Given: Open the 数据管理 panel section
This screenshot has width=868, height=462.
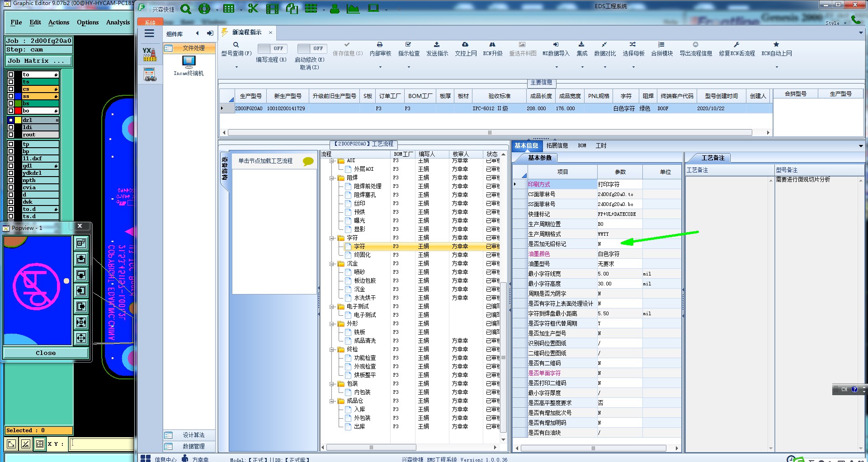Looking at the screenshot, I should pos(189,446).
